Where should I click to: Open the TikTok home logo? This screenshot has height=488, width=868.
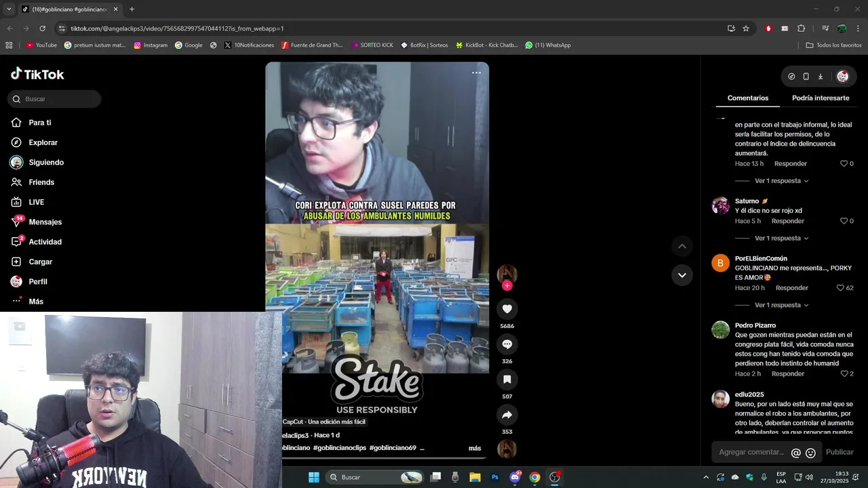coord(37,75)
